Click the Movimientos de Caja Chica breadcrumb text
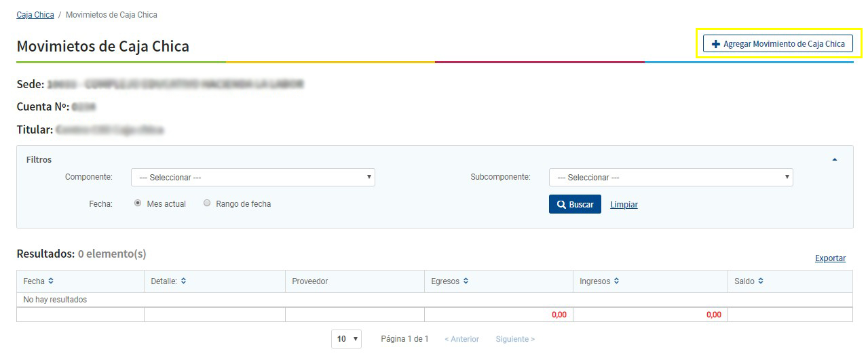 (x=111, y=15)
